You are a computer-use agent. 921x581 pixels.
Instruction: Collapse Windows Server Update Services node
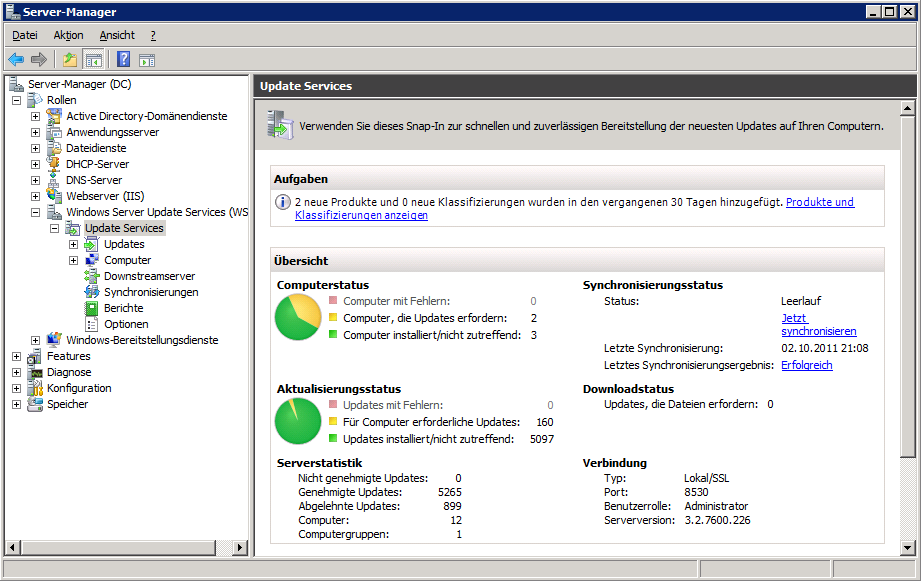tap(35, 212)
